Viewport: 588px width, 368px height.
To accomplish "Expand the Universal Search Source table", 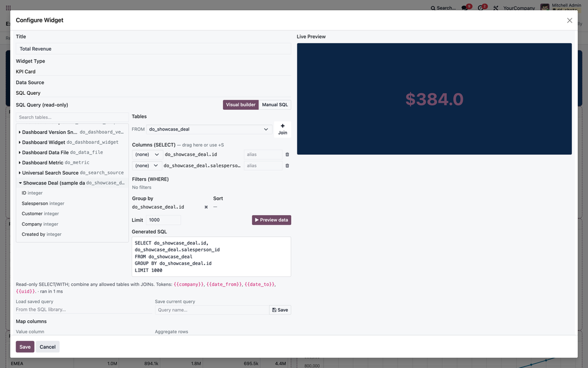I will [x=20, y=172].
